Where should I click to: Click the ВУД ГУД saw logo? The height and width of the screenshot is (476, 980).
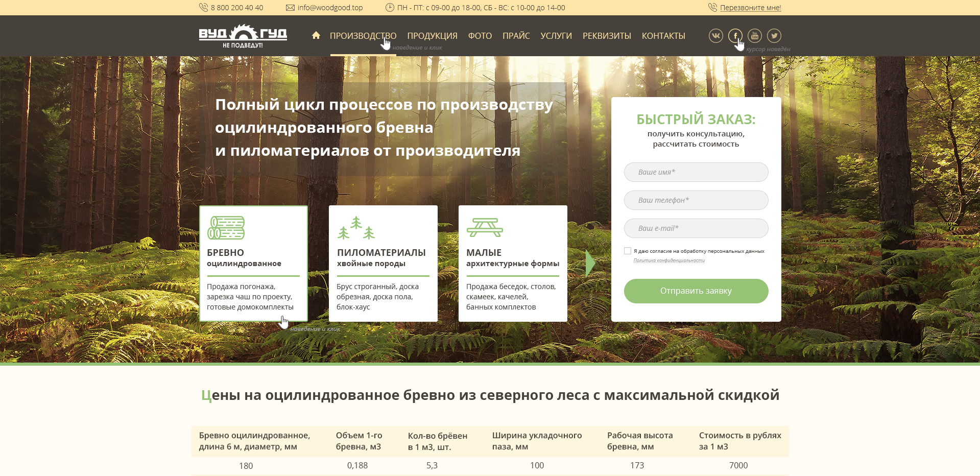pos(243,36)
